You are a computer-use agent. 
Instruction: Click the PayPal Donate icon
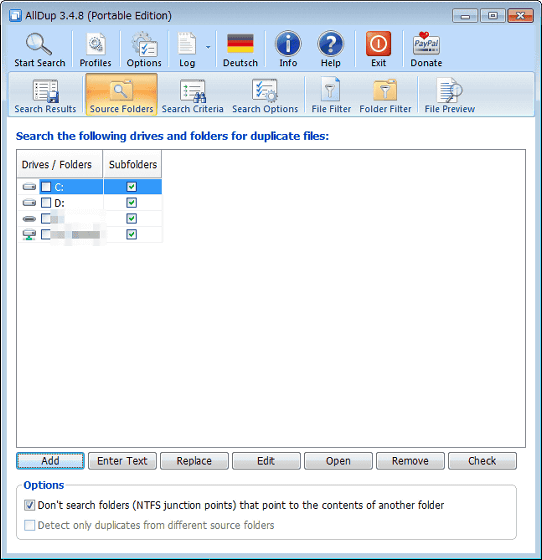coord(426,44)
